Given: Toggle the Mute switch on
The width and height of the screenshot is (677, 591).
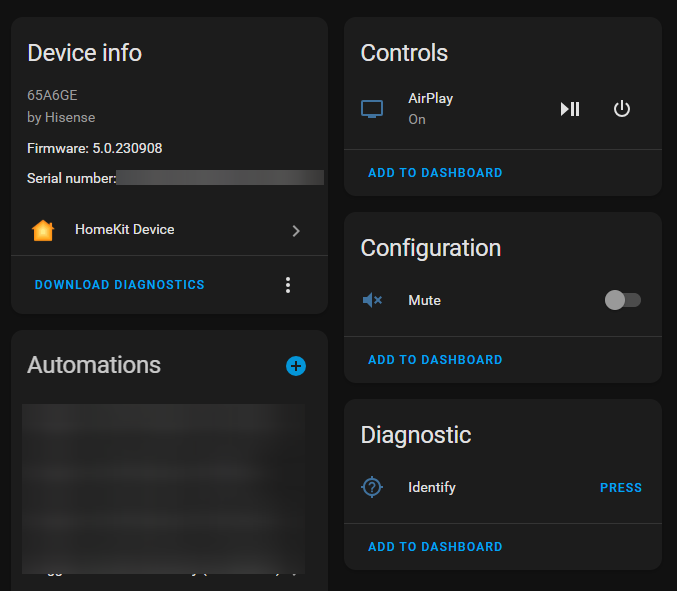Looking at the screenshot, I should pos(622,300).
